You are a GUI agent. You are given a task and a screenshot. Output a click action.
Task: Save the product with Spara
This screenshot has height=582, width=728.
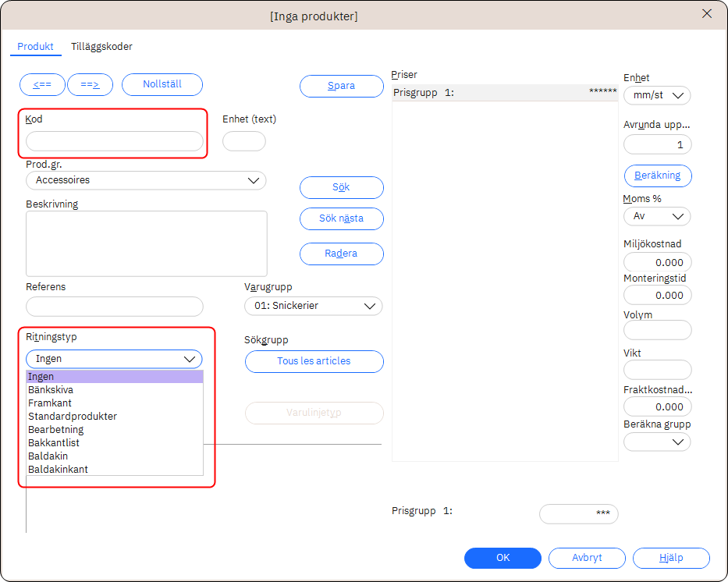[x=341, y=86]
